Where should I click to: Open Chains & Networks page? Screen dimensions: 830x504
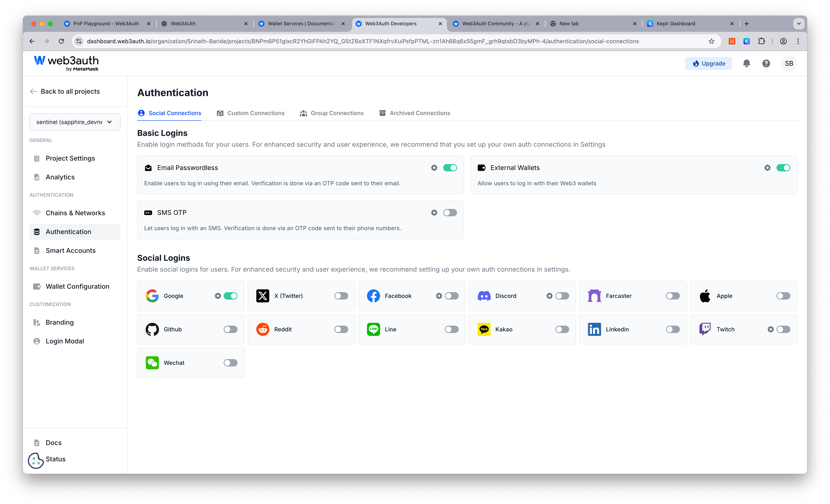(75, 213)
